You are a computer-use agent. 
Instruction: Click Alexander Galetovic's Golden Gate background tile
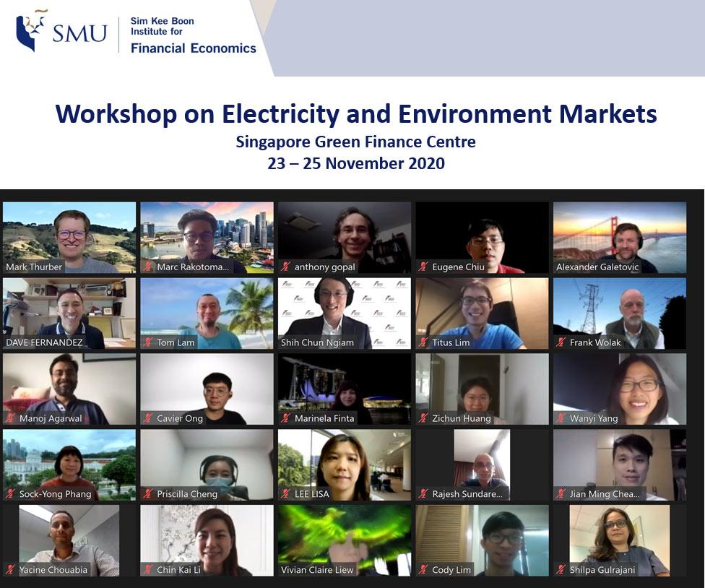click(x=620, y=237)
